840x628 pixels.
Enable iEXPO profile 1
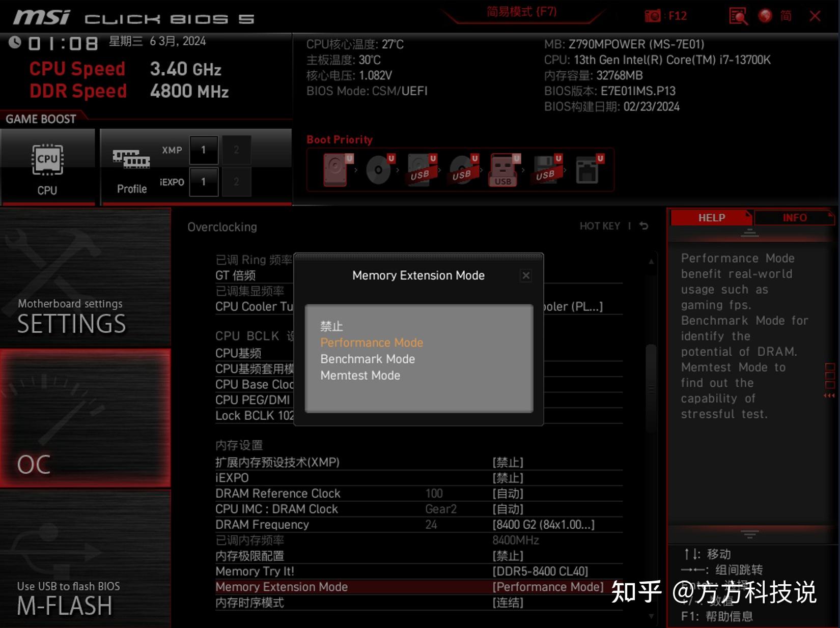coord(204,182)
